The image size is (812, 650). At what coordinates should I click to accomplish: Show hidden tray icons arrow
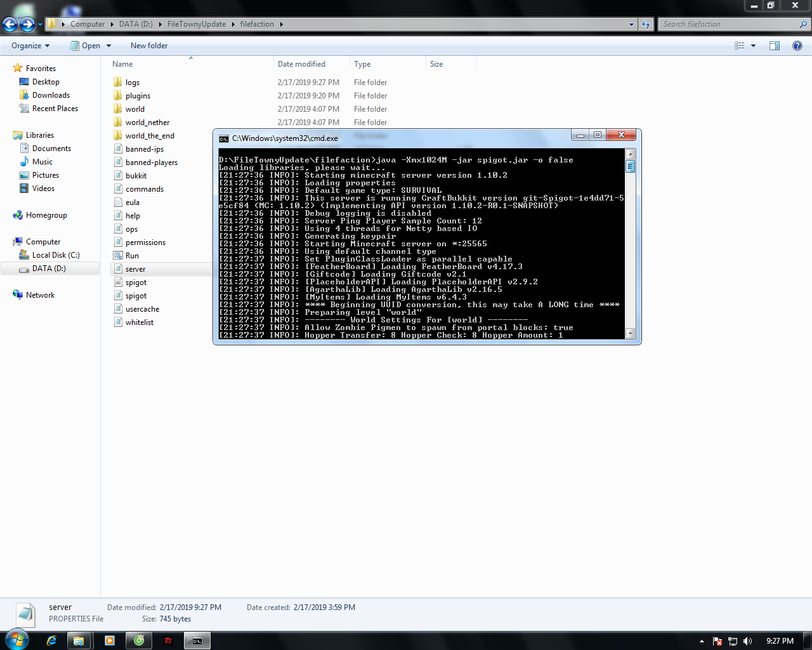[702, 641]
